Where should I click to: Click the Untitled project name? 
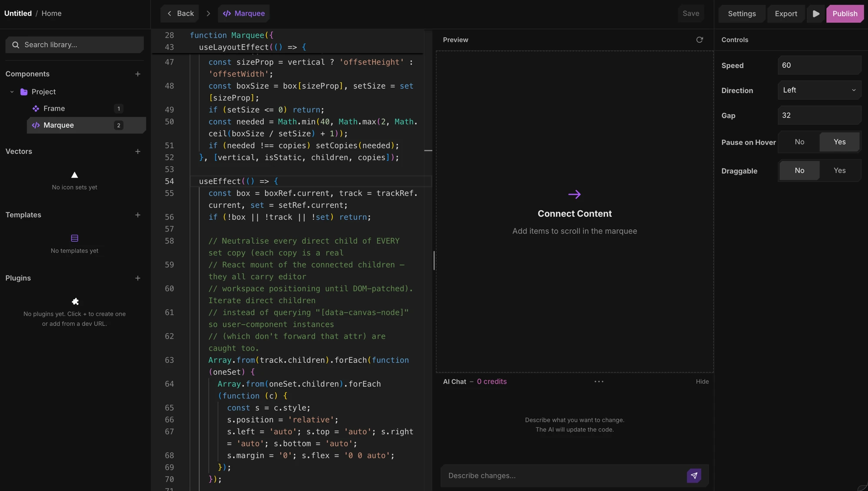18,13
